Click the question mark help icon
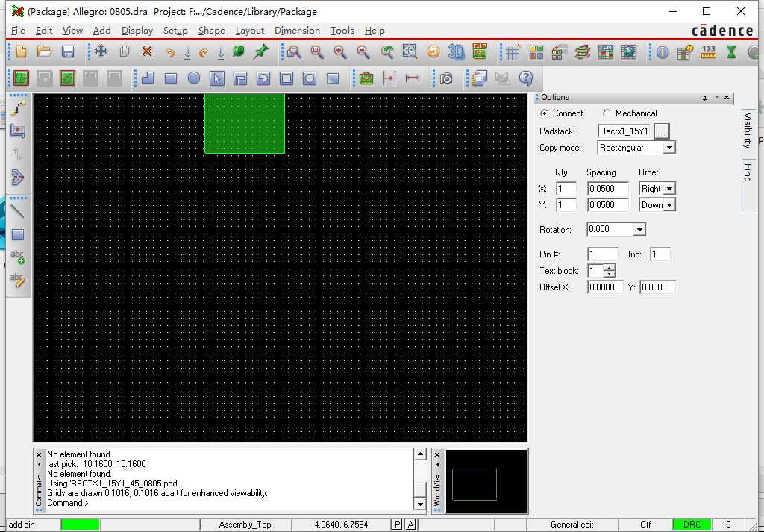This screenshot has height=532, width=764. tap(526, 78)
